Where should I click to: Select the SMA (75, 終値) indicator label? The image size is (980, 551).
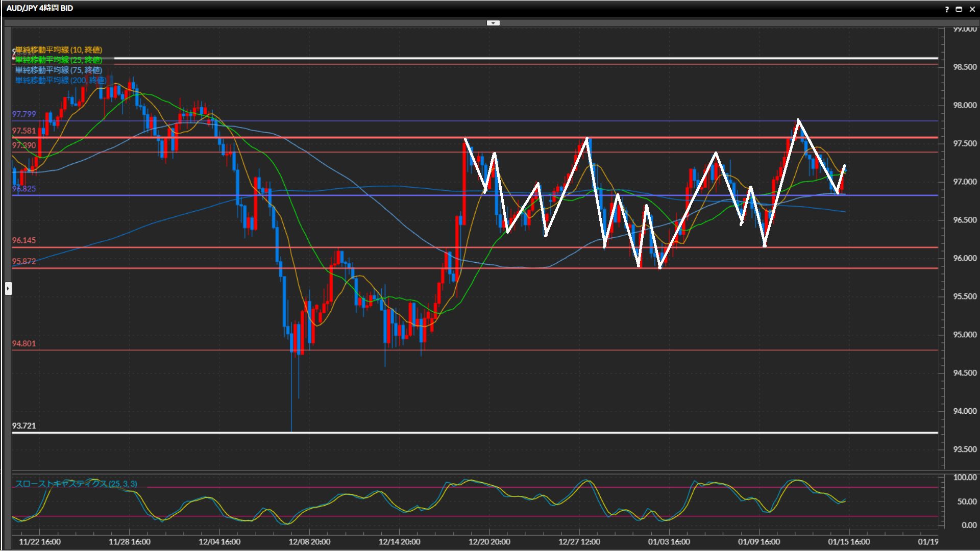coord(59,70)
